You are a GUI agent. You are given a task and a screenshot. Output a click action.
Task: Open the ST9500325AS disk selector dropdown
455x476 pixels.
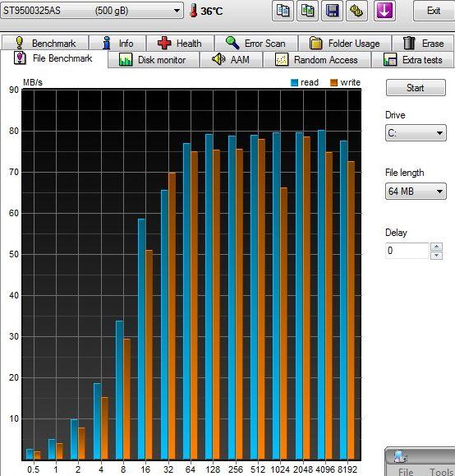pyautogui.click(x=92, y=11)
